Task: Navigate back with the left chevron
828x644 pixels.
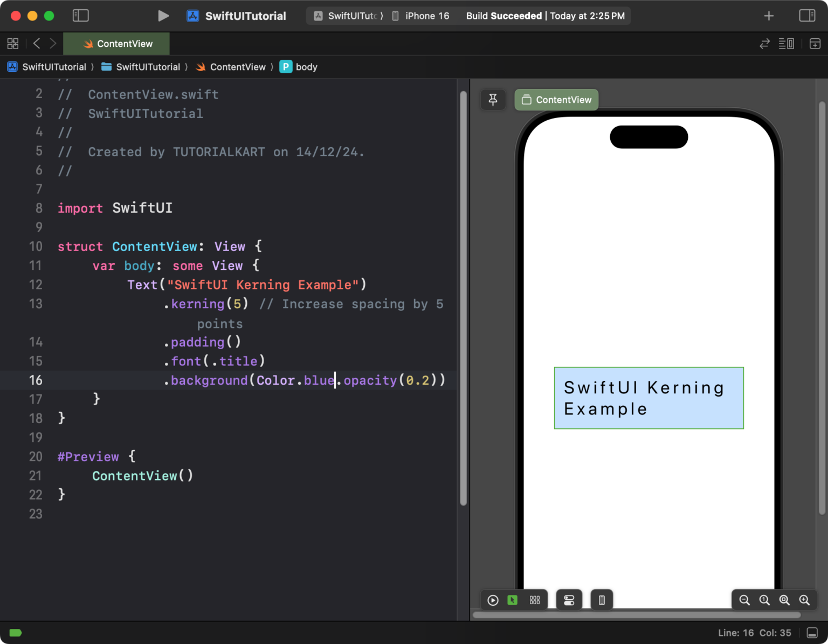Action: 36,43
